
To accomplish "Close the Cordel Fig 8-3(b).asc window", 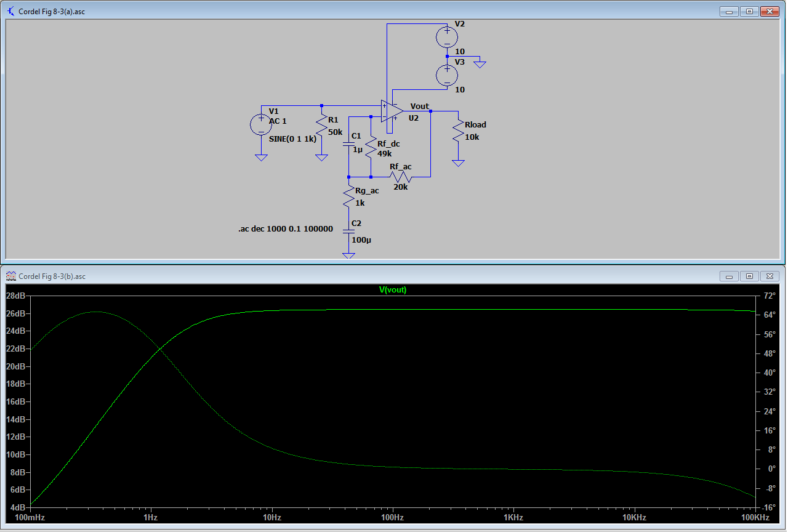I will coord(770,276).
